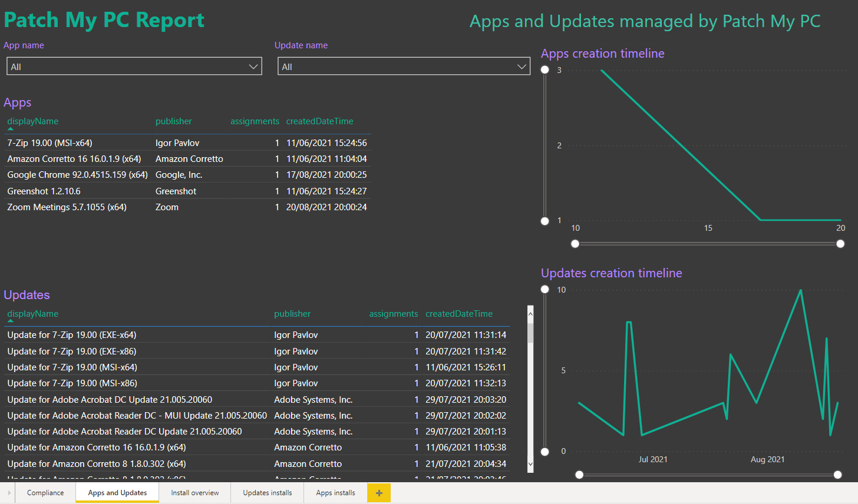Click Updates timeline horizontal slider left handle
858x504 pixels.
click(x=580, y=475)
